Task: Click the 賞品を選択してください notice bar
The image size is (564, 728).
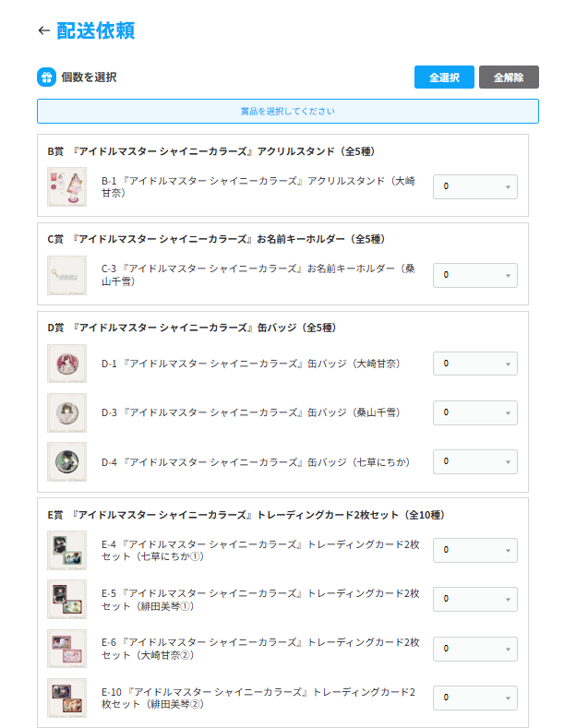Action: pyautogui.click(x=287, y=112)
